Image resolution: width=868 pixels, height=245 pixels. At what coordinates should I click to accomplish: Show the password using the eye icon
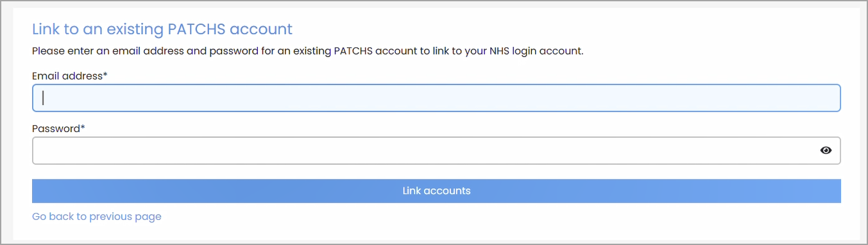point(826,150)
